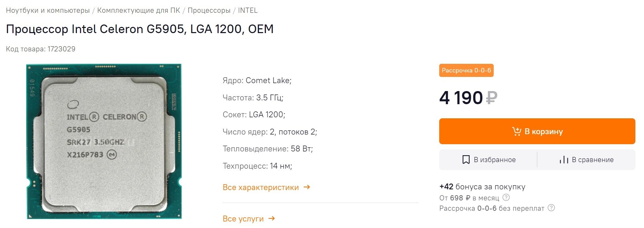Open the Intel Celeron processor photo

[x=104, y=141]
